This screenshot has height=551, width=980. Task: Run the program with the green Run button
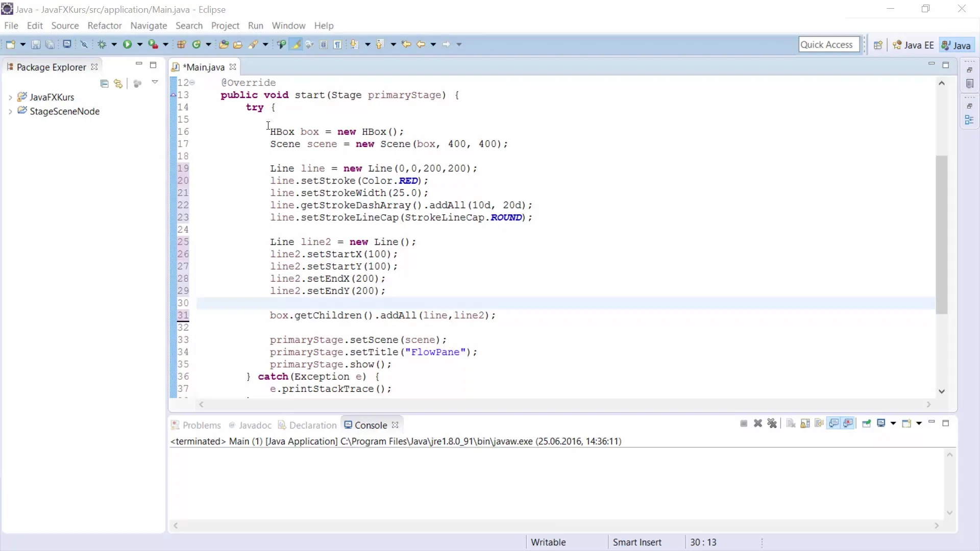(127, 44)
